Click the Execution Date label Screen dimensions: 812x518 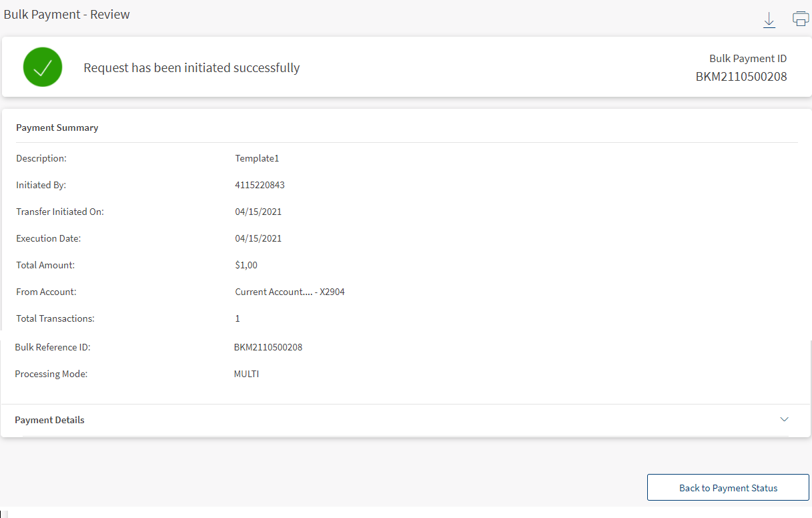pos(48,238)
